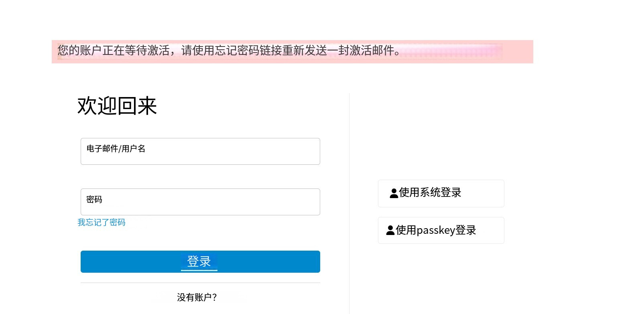This screenshot has height=314, width=644.
Task: Focus the 电子邮件/用户名 input field
Action: 200,151
